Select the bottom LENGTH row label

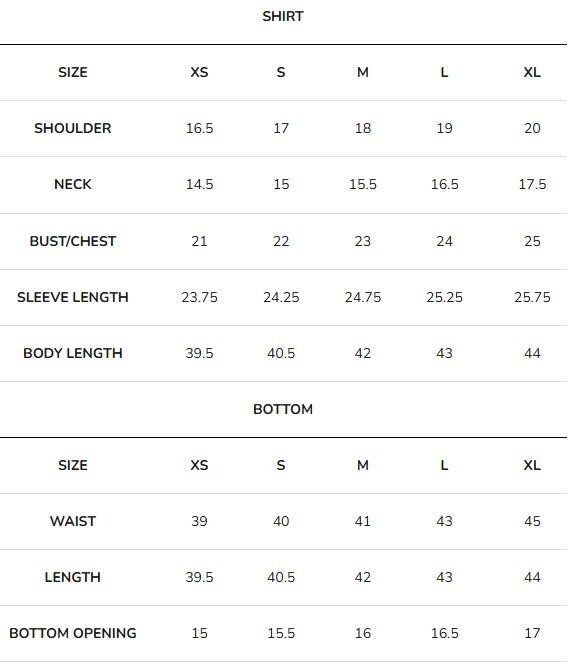(73, 577)
